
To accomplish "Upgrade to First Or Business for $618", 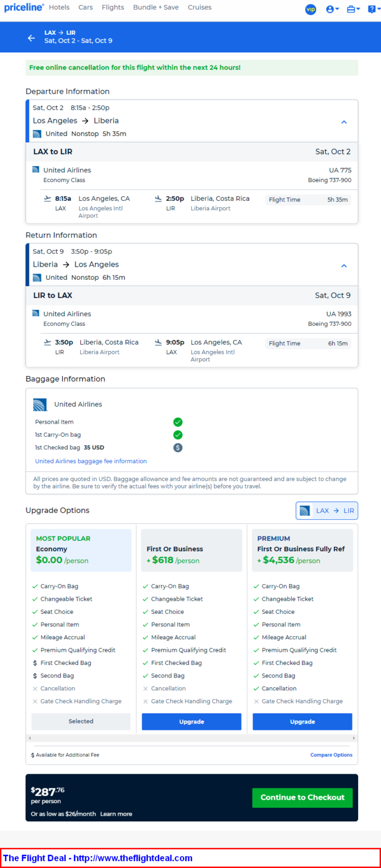I will click(192, 721).
